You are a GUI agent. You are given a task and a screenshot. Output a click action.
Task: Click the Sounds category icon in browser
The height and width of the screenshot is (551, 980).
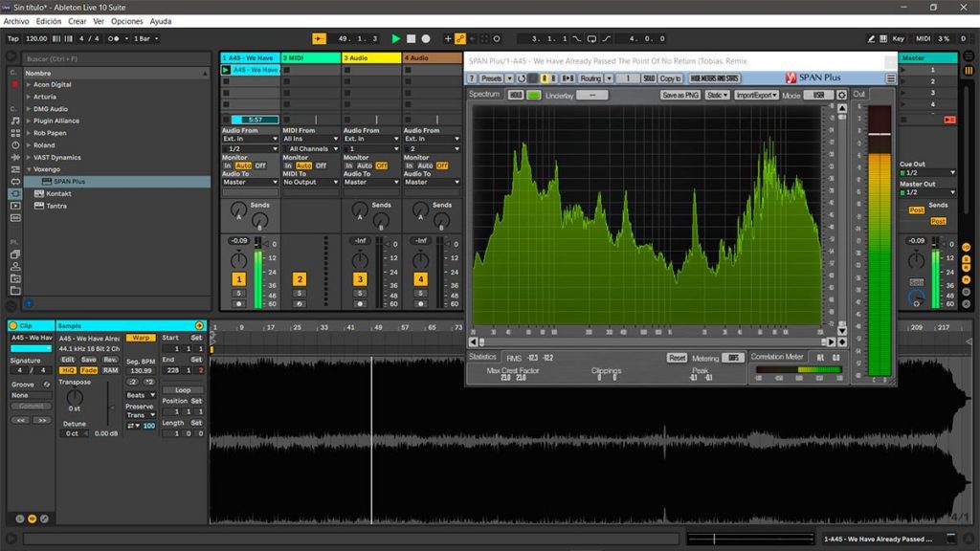tap(15, 121)
